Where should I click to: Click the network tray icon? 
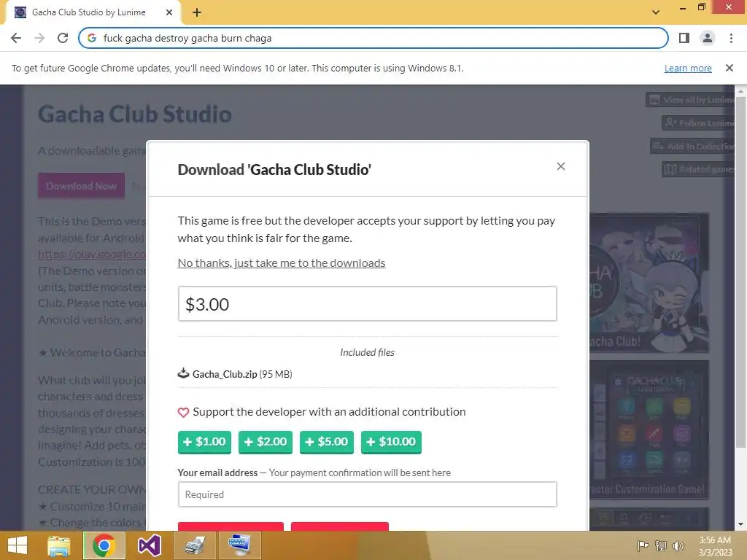pos(661,545)
